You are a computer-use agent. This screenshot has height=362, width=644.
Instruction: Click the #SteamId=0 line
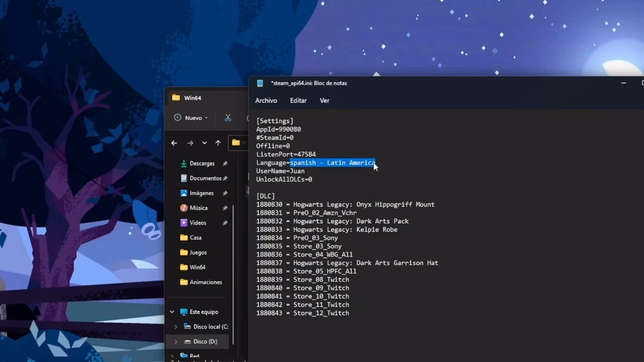point(275,138)
